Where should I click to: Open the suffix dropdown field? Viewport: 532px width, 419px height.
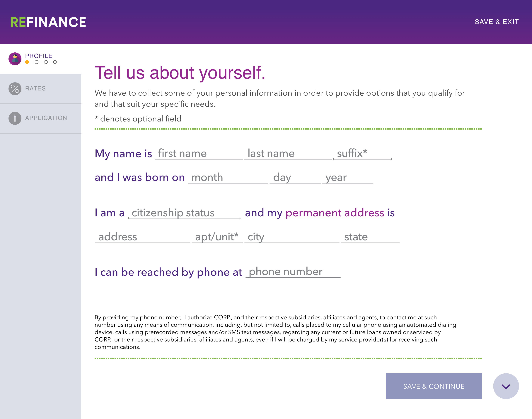tap(362, 153)
